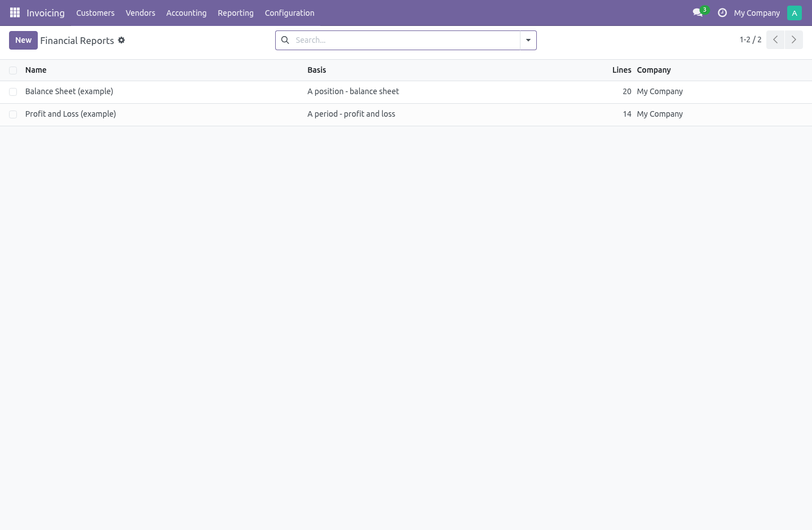Image resolution: width=812 pixels, height=530 pixels.
Task: Open the Profit and Loss (example) report
Action: (x=70, y=114)
